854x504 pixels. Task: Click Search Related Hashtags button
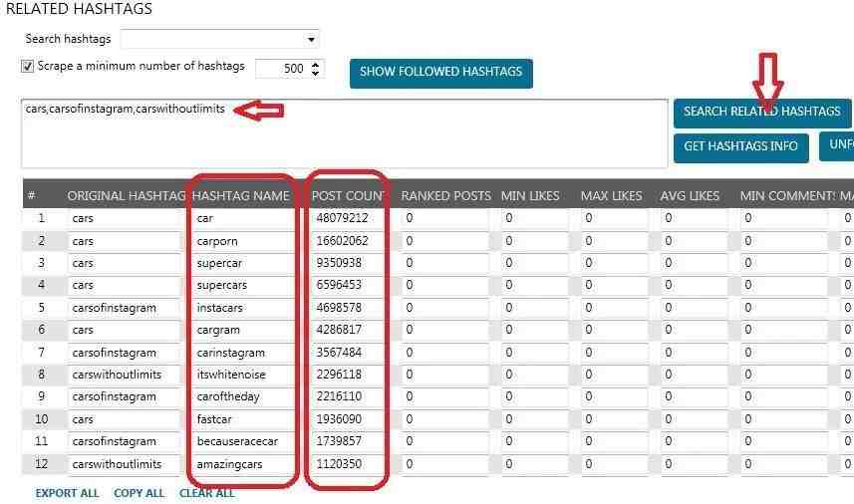pos(762,113)
